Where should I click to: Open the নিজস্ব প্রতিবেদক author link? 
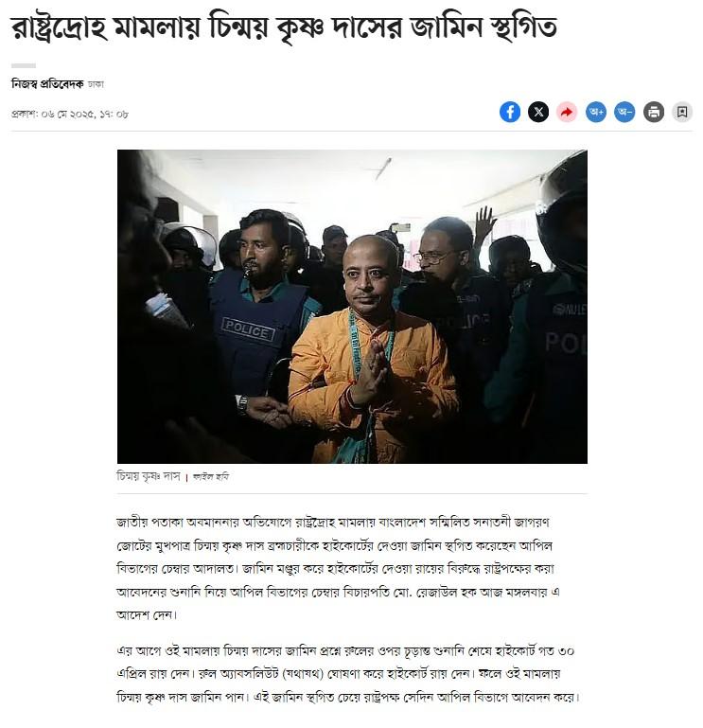(47, 84)
